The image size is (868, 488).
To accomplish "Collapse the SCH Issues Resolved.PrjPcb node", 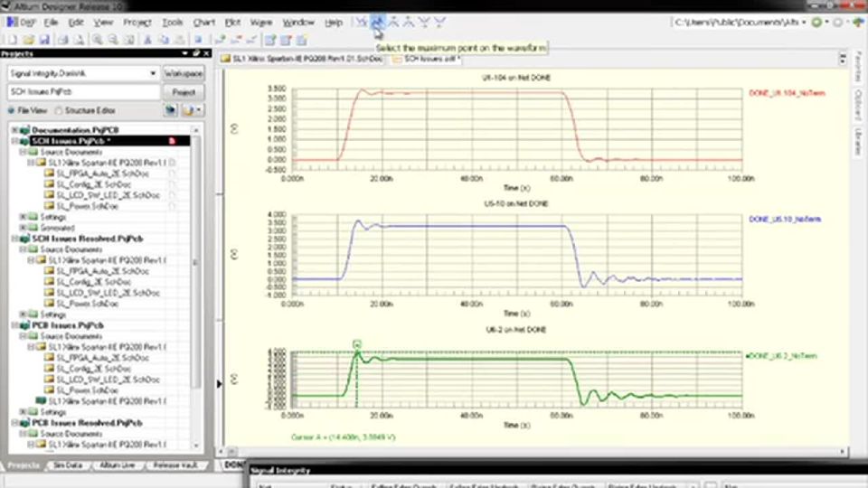I will 15,239.
